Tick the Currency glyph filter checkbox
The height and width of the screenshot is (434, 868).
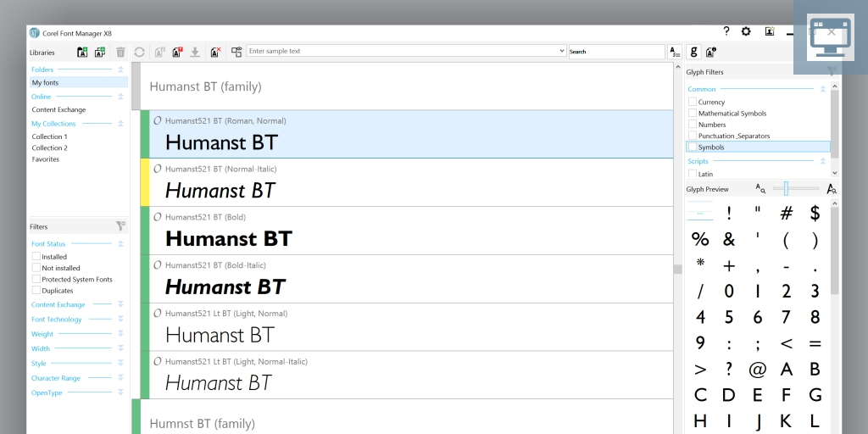pos(693,102)
